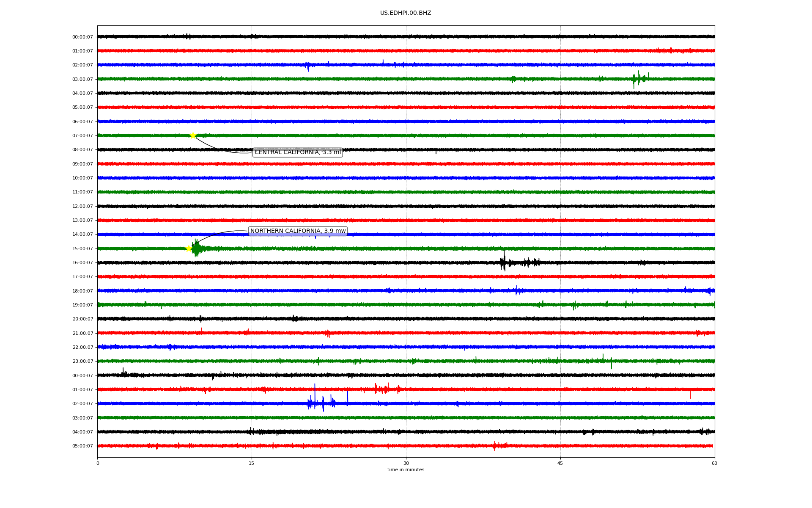Click the 45 minute x-axis tick label
Image resolution: width=812 pixels, height=508 pixels.
coord(560,463)
